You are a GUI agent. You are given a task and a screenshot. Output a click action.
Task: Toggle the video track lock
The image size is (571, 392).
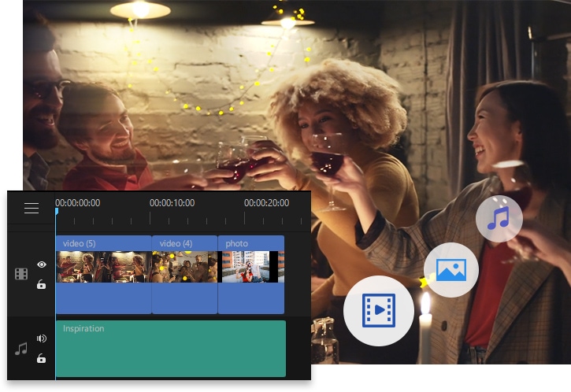tap(42, 284)
